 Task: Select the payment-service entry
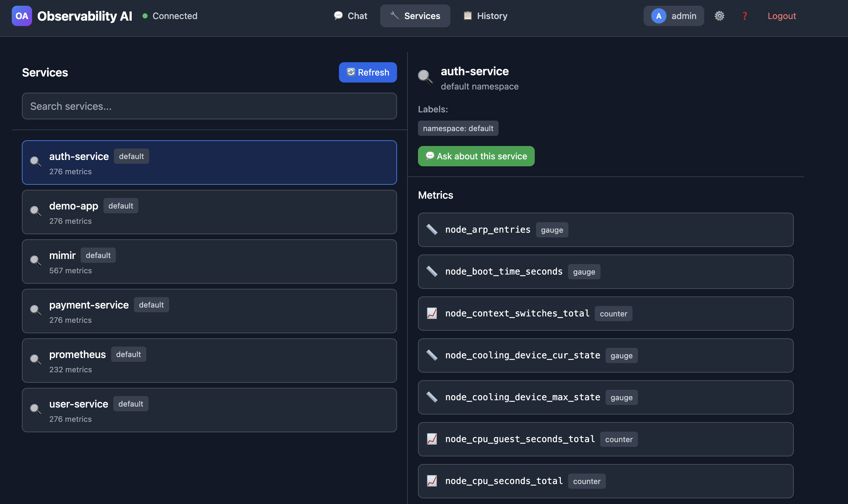(209, 311)
